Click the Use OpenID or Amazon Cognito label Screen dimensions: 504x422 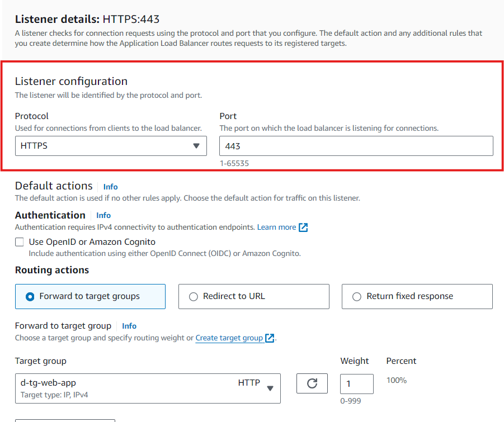point(92,242)
